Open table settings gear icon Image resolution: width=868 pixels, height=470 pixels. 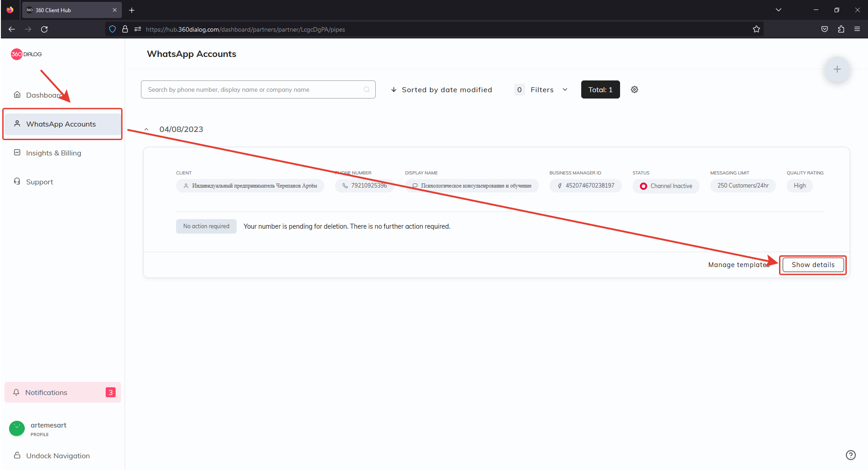tap(634, 89)
